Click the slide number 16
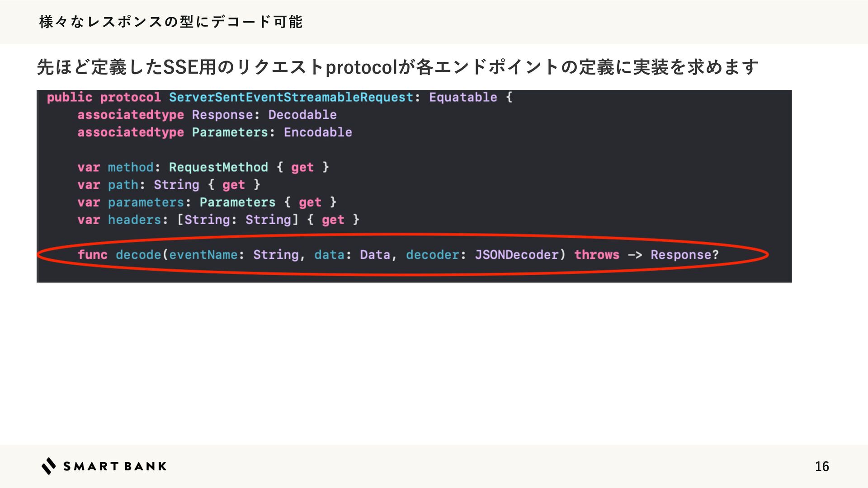 click(x=821, y=466)
